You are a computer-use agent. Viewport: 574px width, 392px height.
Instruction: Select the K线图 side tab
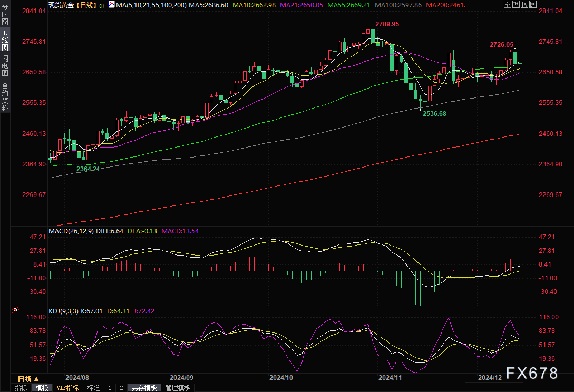click(x=5, y=40)
